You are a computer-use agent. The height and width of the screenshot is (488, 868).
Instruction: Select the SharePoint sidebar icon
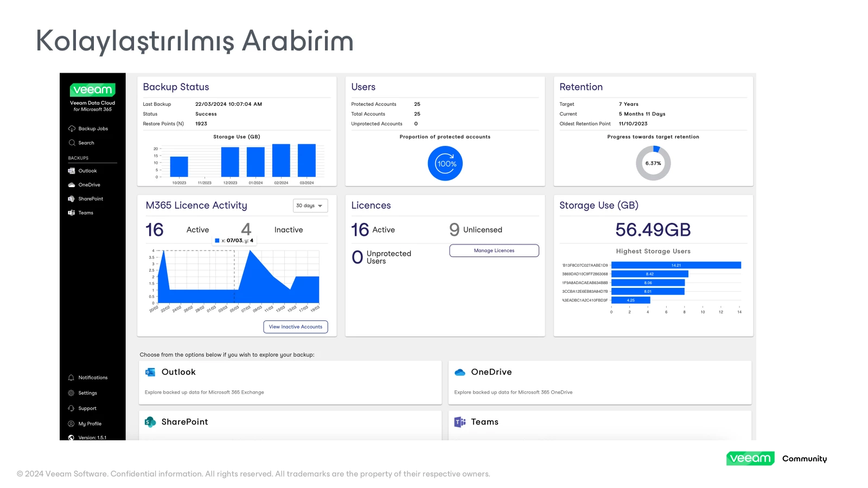[x=72, y=199]
